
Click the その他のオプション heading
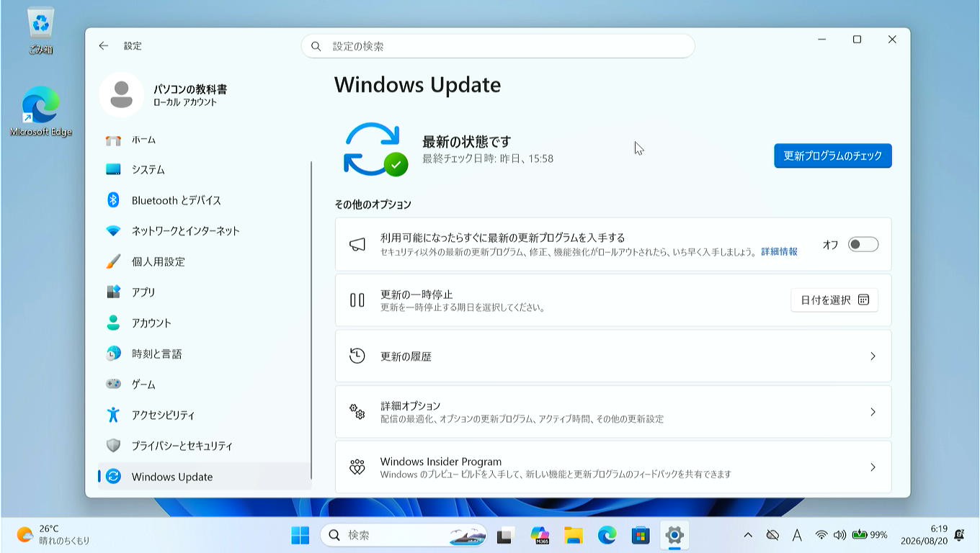tap(373, 204)
